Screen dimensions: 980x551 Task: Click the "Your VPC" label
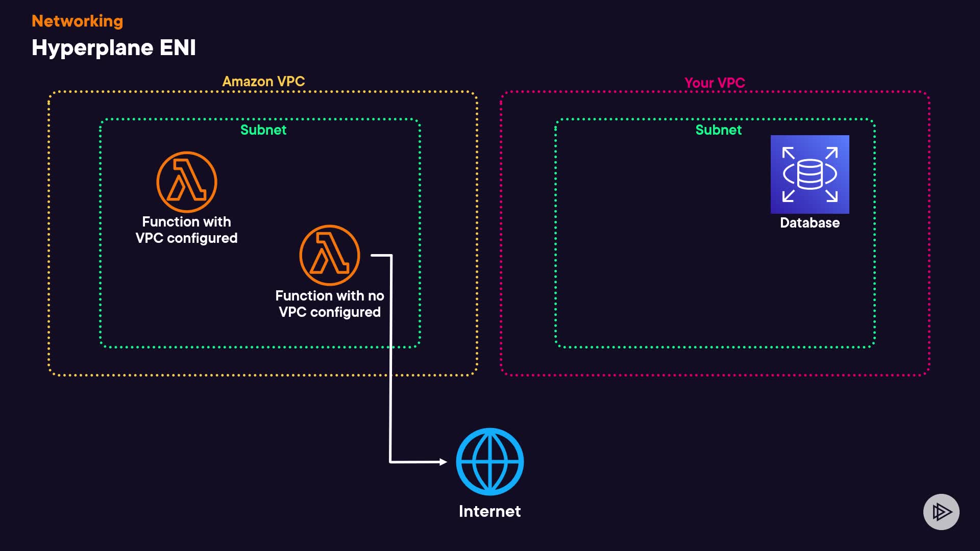[x=715, y=83]
